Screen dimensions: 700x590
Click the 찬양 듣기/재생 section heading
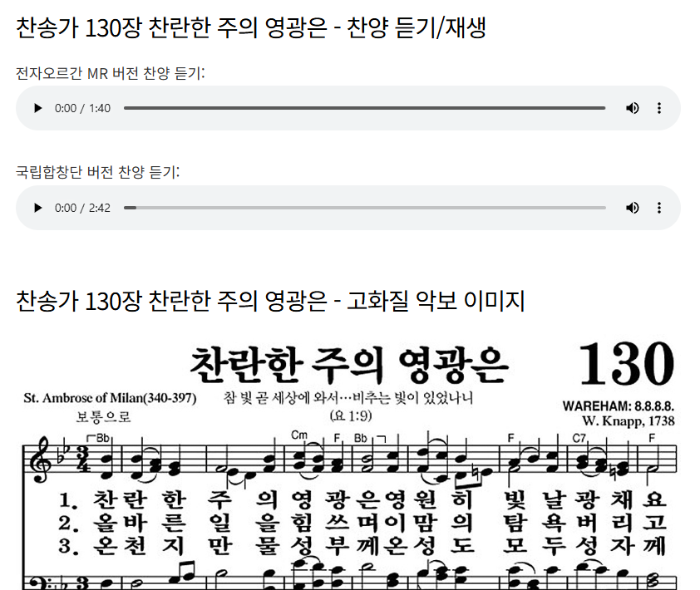click(251, 27)
